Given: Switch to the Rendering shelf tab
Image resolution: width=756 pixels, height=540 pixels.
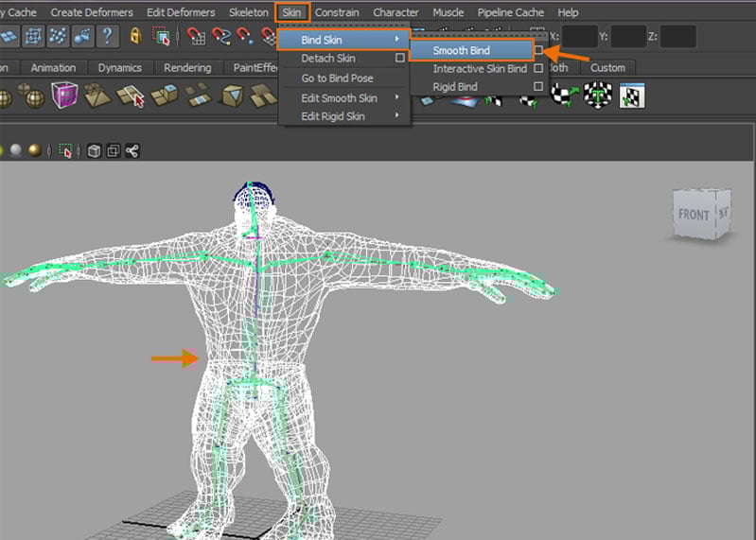Looking at the screenshot, I should (186, 68).
